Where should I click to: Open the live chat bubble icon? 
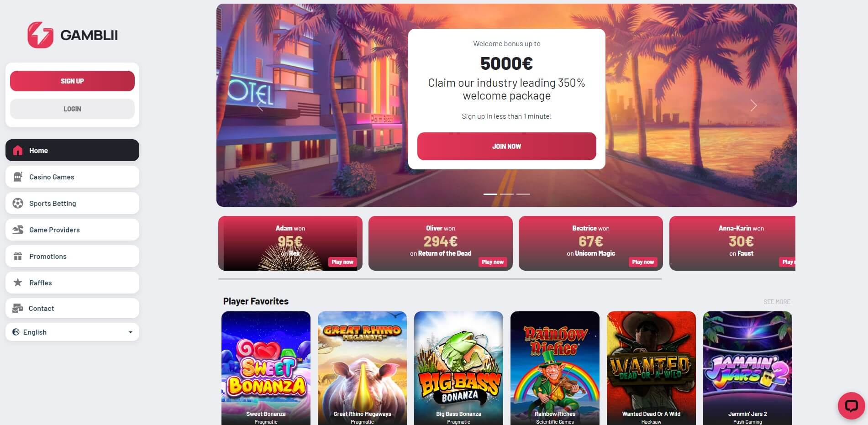pyautogui.click(x=851, y=405)
